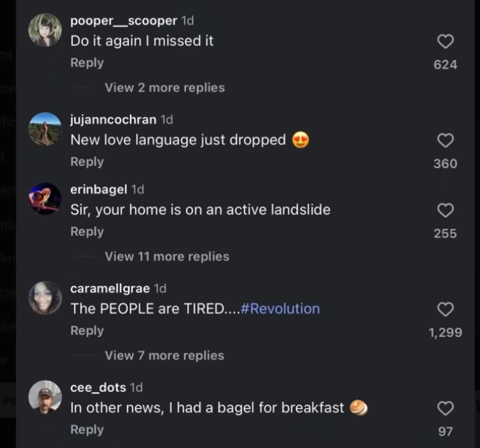Like cee_dots' bagel comment

tap(445, 408)
